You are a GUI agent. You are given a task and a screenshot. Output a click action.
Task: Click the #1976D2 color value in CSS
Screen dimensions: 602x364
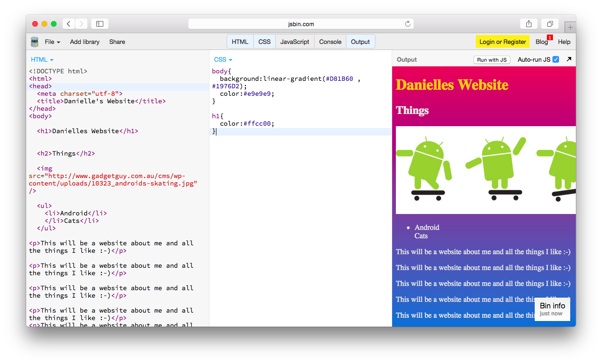pyautogui.click(x=226, y=86)
